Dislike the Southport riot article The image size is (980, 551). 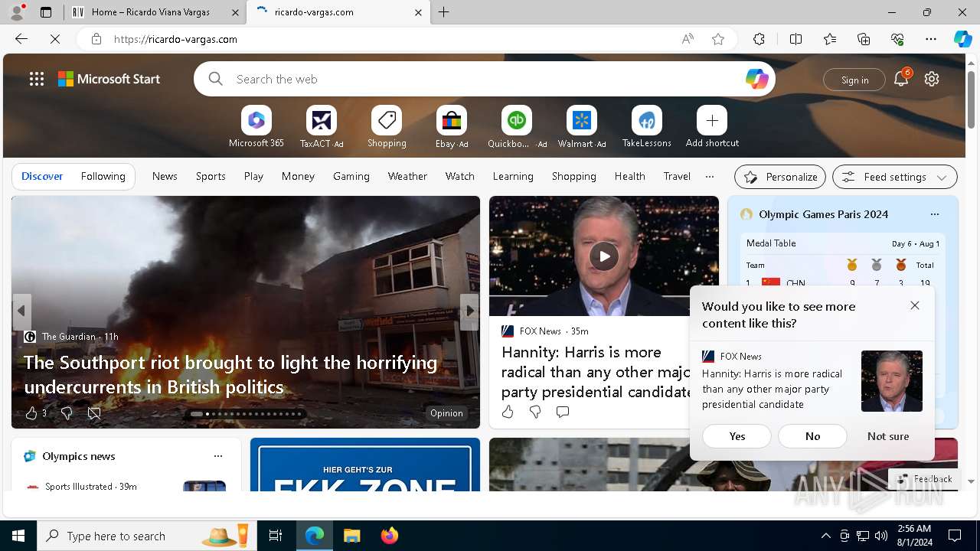67,413
